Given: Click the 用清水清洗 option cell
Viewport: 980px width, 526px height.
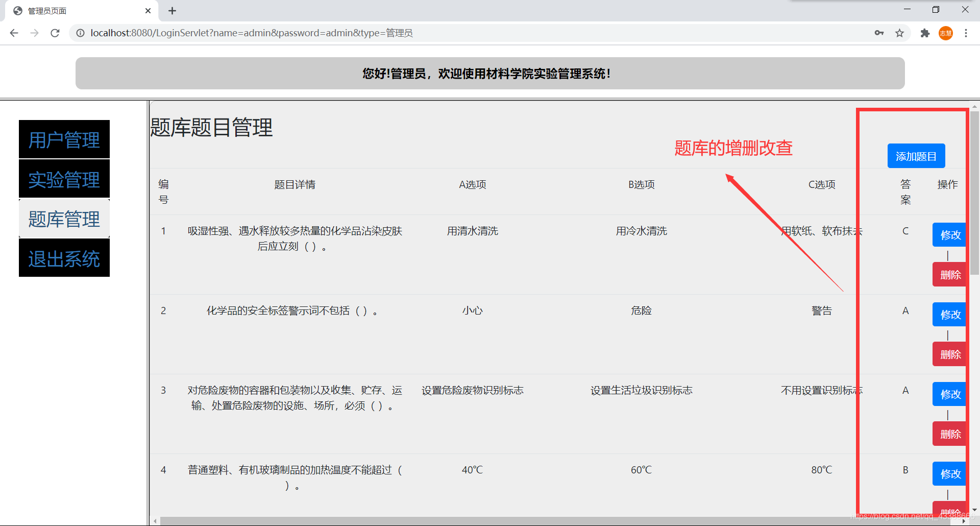Looking at the screenshot, I should 473,231.
